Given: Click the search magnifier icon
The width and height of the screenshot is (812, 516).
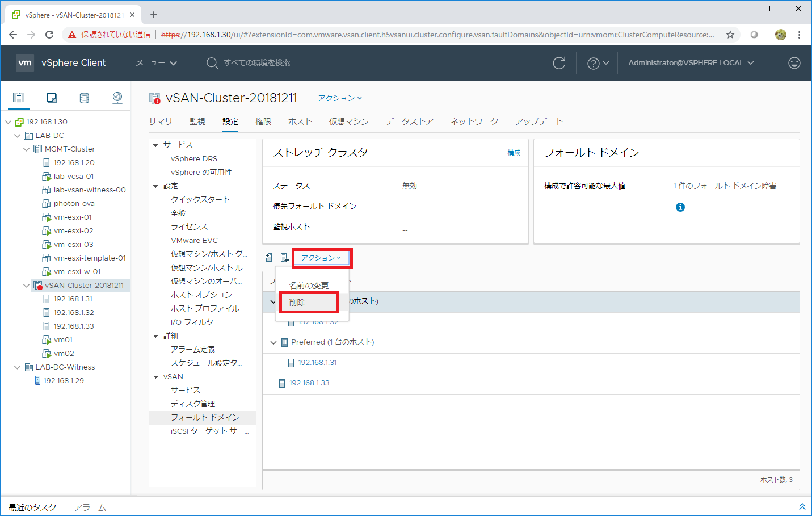Looking at the screenshot, I should (x=212, y=63).
